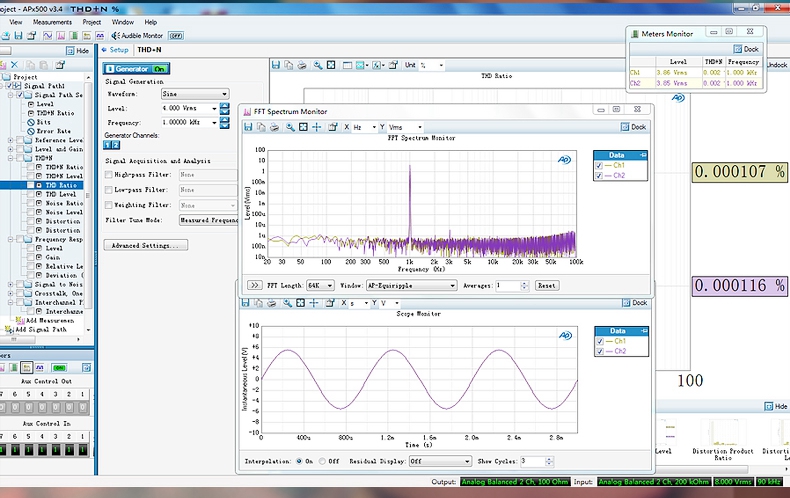Select THD Level in the project tree
The height and width of the screenshot is (498, 790).
(x=59, y=194)
